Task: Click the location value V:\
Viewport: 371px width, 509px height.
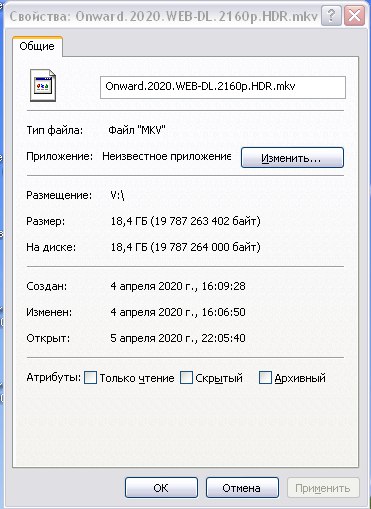Action: click(117, 195)
